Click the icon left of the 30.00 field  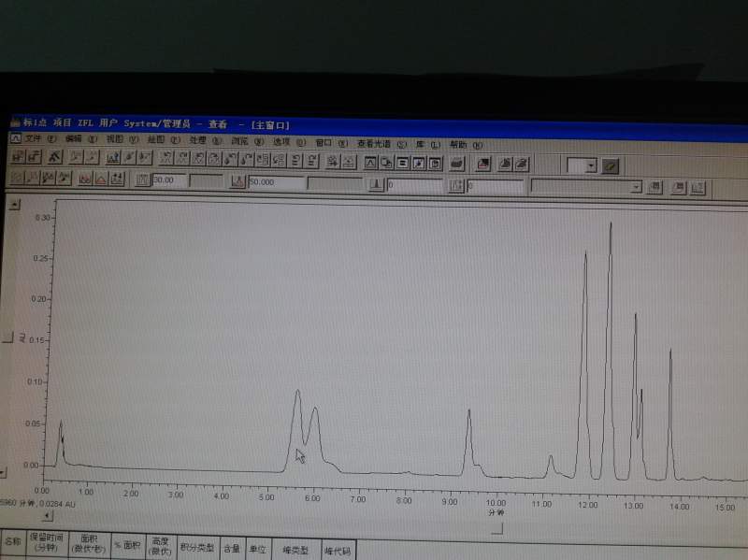(x=143, y=180)
